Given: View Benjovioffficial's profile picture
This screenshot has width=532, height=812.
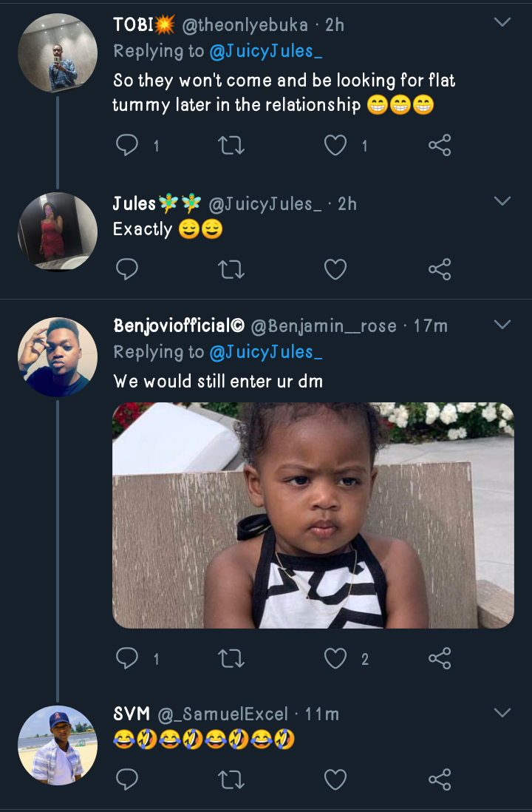Looking at the screenshot, I should [58, 357].
